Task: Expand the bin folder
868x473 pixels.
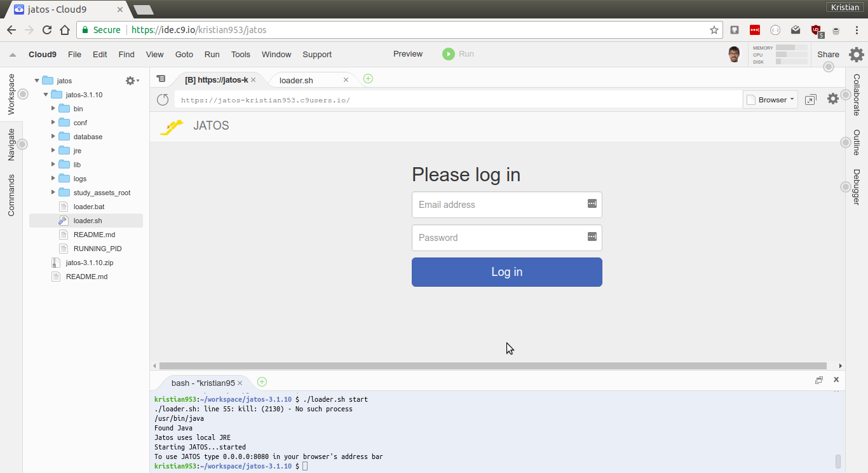Action: 53,109
